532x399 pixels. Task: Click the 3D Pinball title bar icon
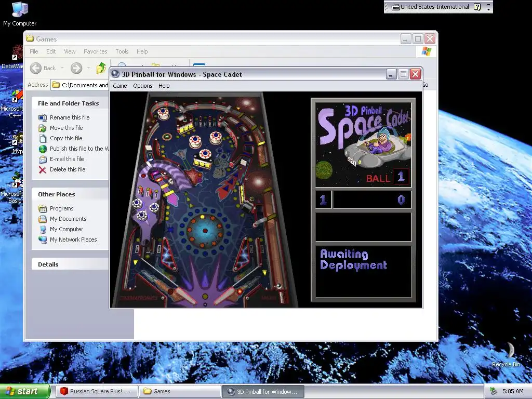coord(115,74)
